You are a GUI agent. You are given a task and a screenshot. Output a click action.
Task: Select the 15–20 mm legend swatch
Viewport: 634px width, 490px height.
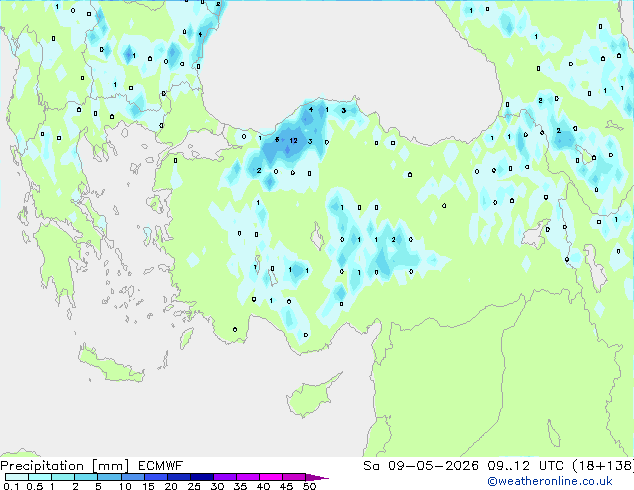(x=155, y=477)
